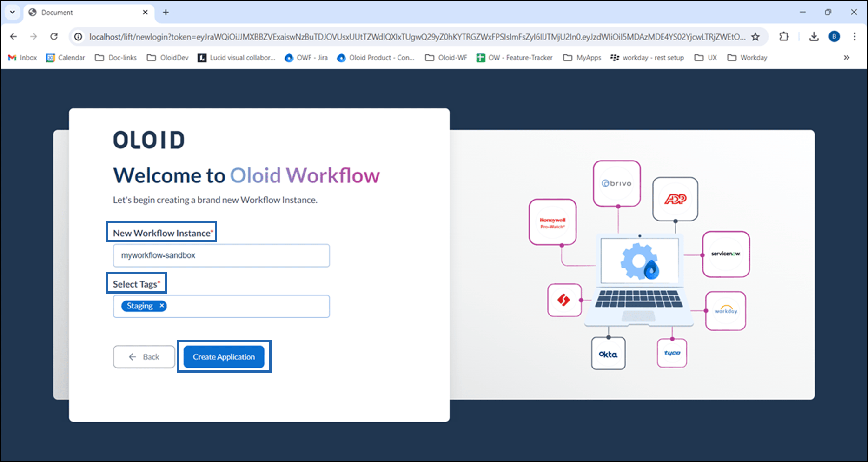Reload the page with refresh icon
This screenshot has height=462, width=868.
54,36
